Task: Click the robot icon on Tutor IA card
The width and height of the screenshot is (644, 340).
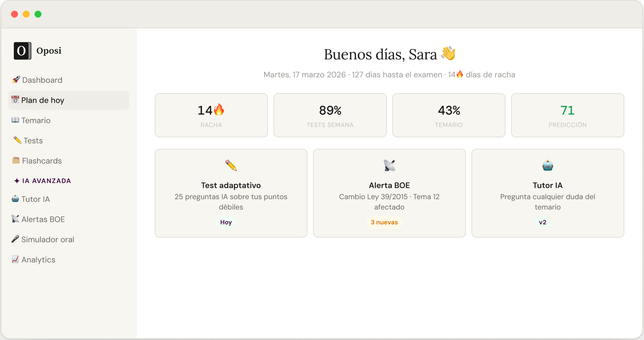Action: [x=547, y=165]
